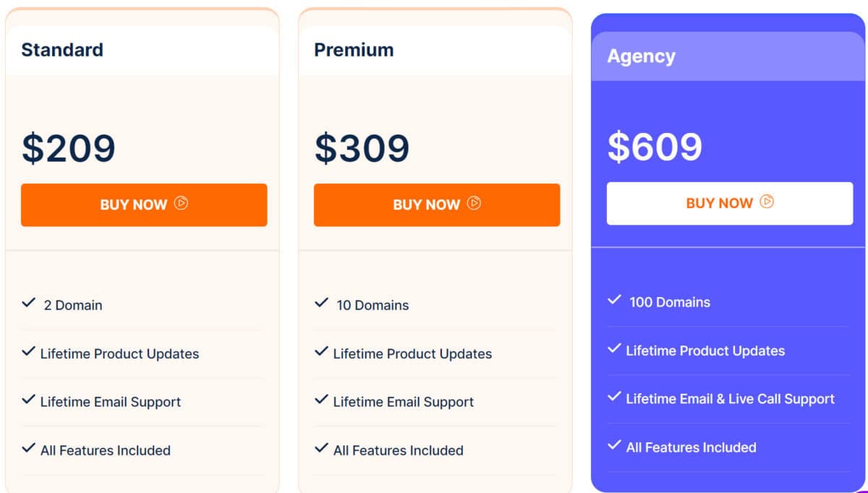868x493 pixels.
Task: Click the Lifetime Email & Live Call Support text
Action: (731, 399)
